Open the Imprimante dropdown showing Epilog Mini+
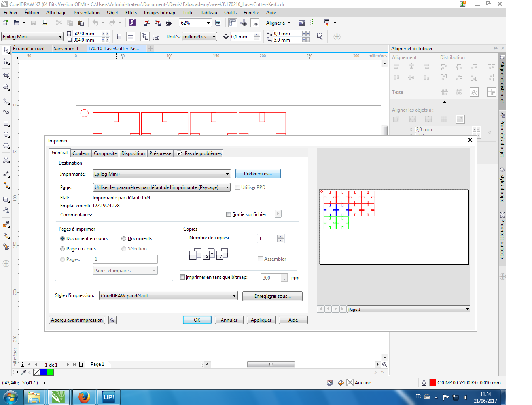Screen dimensions: 532x405 [161, 174]
